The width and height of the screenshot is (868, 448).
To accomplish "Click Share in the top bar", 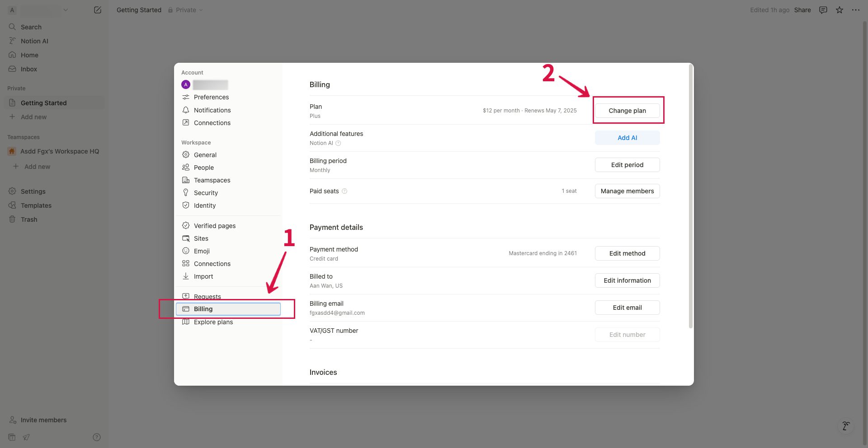I will pyautogui.click(x=802, y=10).
